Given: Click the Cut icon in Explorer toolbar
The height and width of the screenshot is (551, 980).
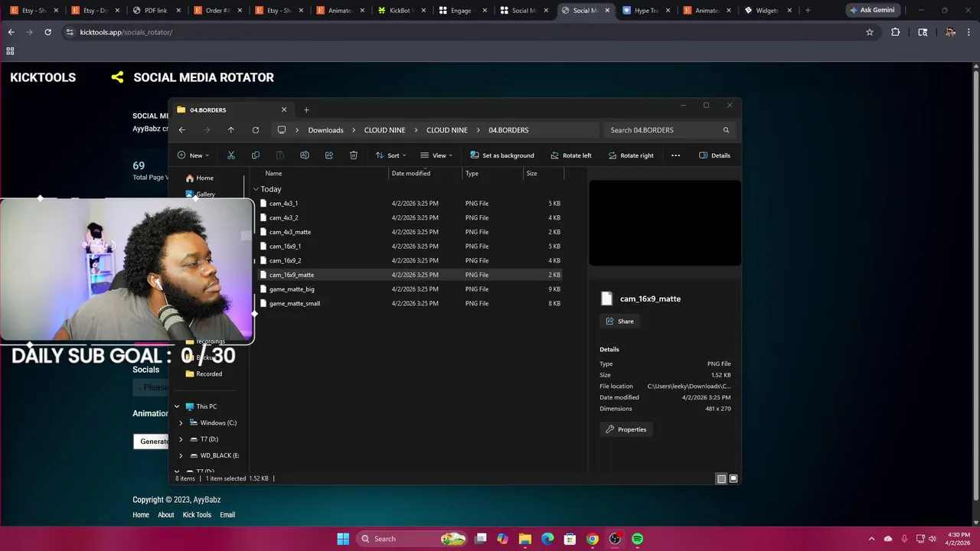Looking at the screenshot, I should [x=230, y=155].
